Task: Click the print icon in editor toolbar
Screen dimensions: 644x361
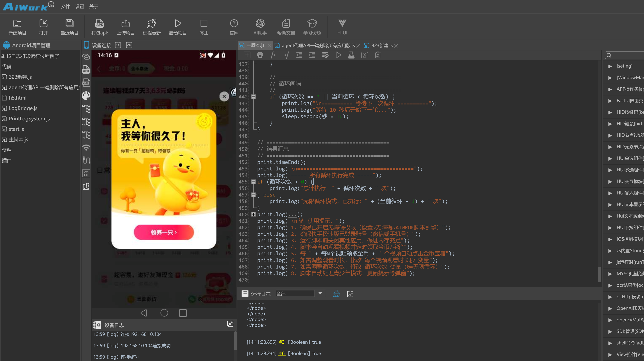Action: [x=260, y=55]
